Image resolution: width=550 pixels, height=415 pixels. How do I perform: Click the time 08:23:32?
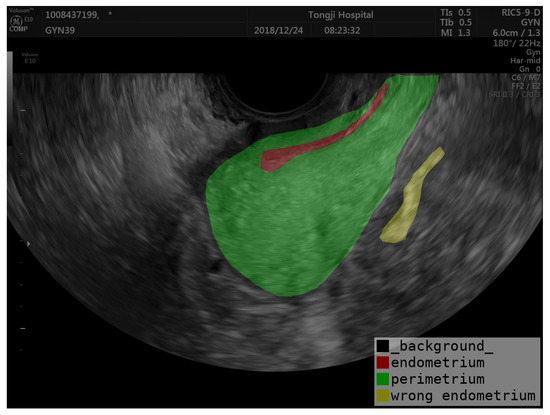click(x=342, y=30)
